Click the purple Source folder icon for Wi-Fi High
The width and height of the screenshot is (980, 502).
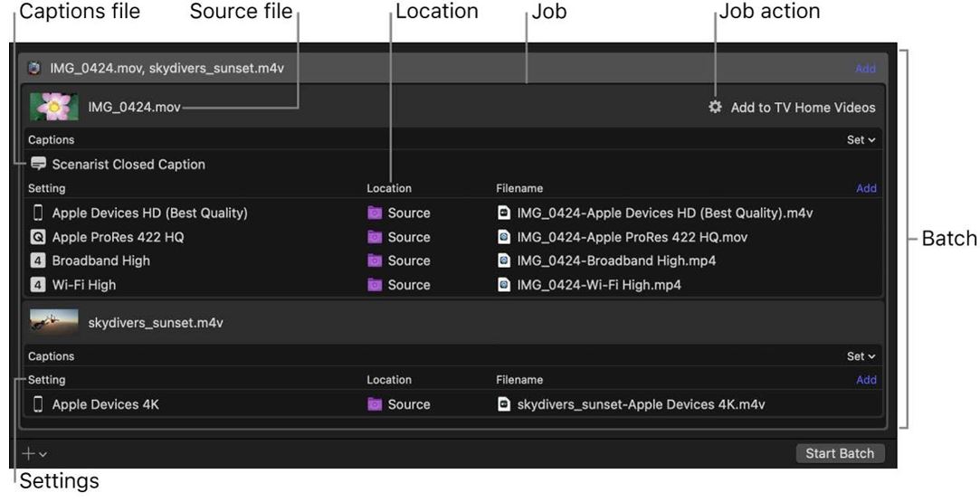(x=375, y=285)
